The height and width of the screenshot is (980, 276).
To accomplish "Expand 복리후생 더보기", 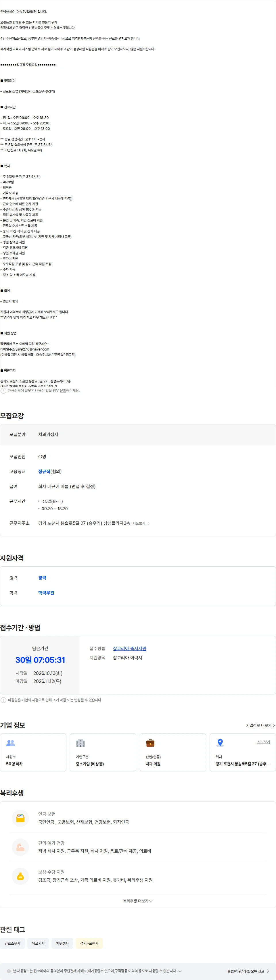I will [138, 901].
